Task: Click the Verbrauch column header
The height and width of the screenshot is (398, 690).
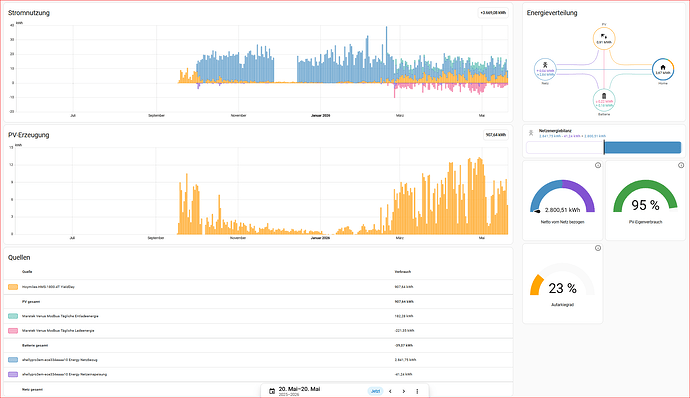Action: pyautogui.click(x=403, y=272)
